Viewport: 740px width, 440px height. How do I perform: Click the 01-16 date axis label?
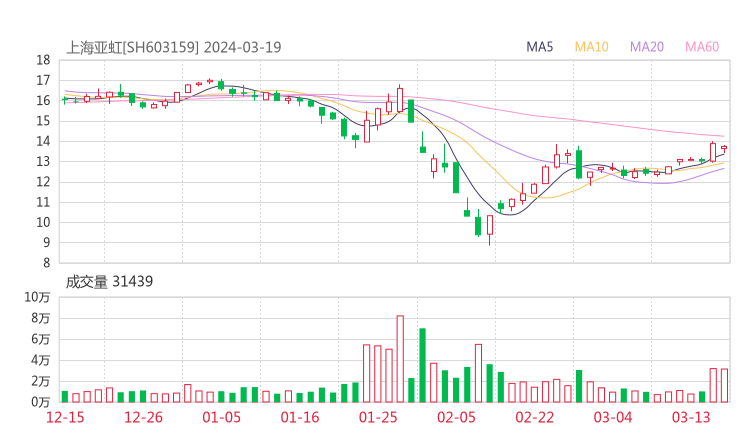300,417
